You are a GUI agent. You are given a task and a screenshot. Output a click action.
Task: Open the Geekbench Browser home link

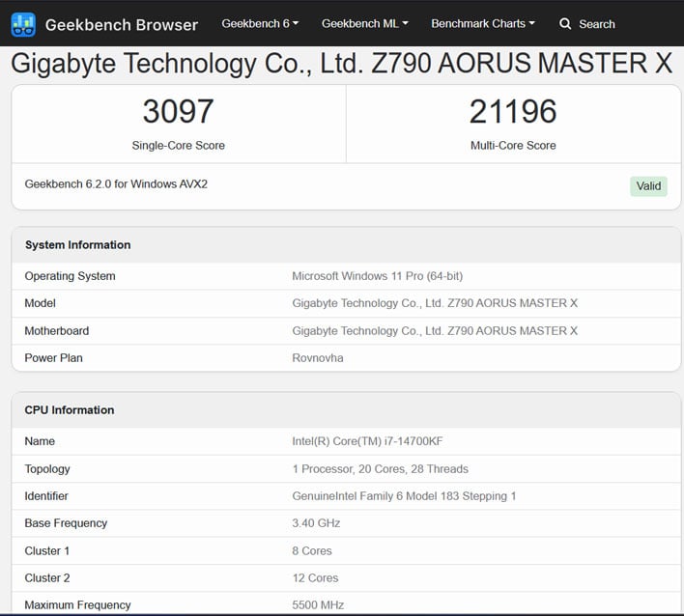coord(122,25)
